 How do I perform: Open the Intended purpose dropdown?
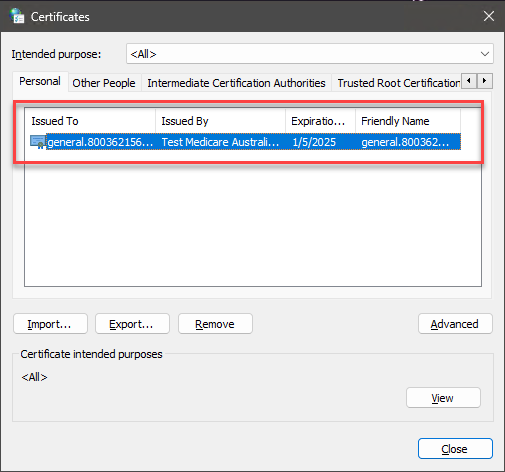pyautogui.click(x=310, y=54)
